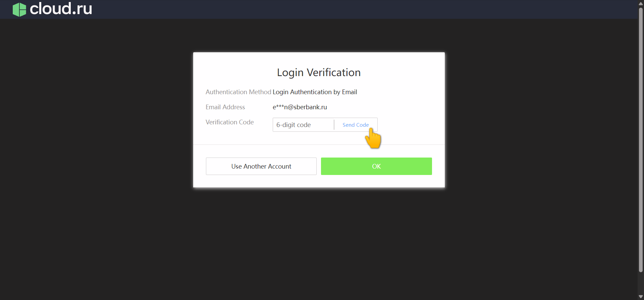Select the Login Authentication by Email text
Image resolution: width=644 pixels, height=300 pixels.
point(315,92)
